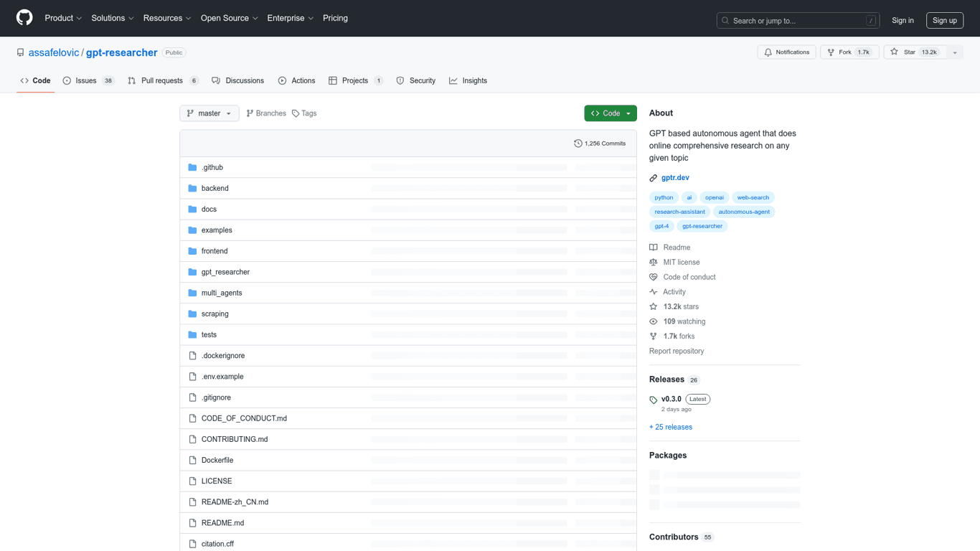980x551 pixels.
Task: Visit the gptr.dev website link
Action: coord(675,177)
